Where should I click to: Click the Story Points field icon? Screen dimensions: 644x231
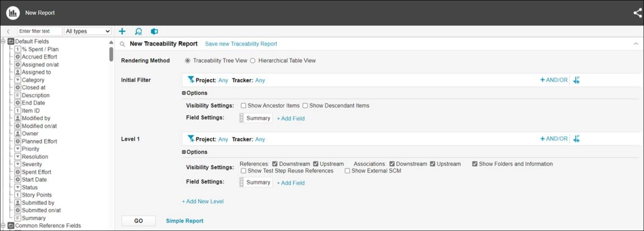18,195
